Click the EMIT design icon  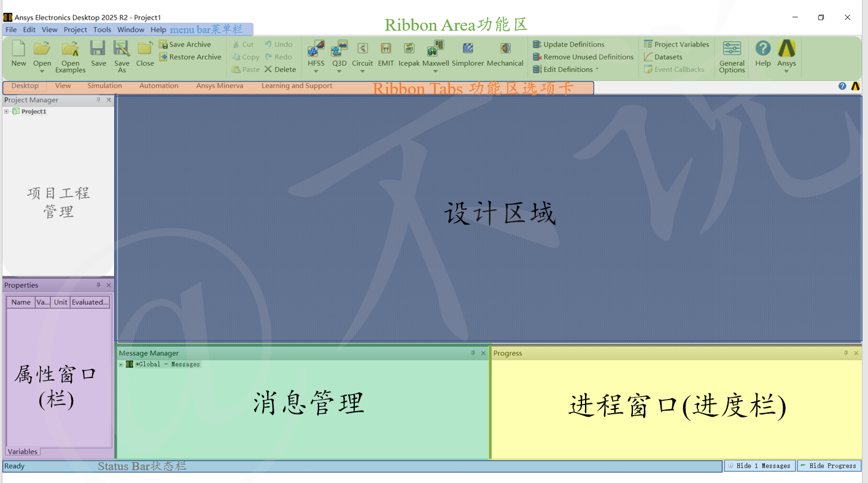[x=386, y=48]
